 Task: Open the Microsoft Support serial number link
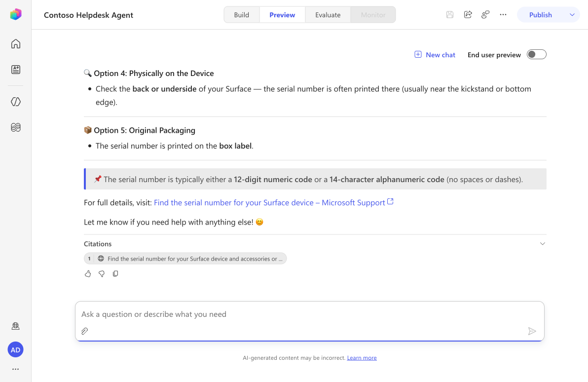click(x=273, y=203)
